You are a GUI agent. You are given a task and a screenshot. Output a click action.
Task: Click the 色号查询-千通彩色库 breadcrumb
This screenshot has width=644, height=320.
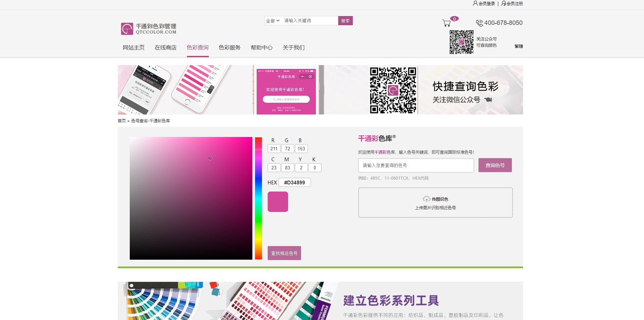[x=151, y=121]
